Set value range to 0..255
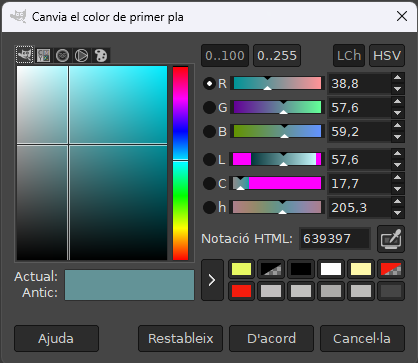Image resolution: width=418 pixels, height=363 pixels. pos(277,56)
